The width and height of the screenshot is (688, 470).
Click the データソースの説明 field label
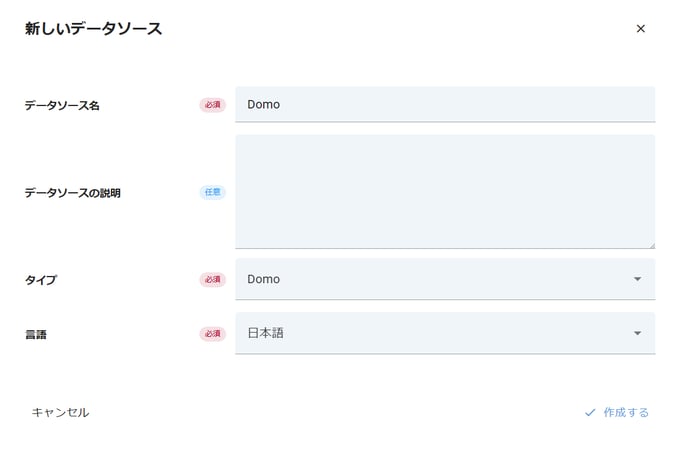tap(72, 193)
